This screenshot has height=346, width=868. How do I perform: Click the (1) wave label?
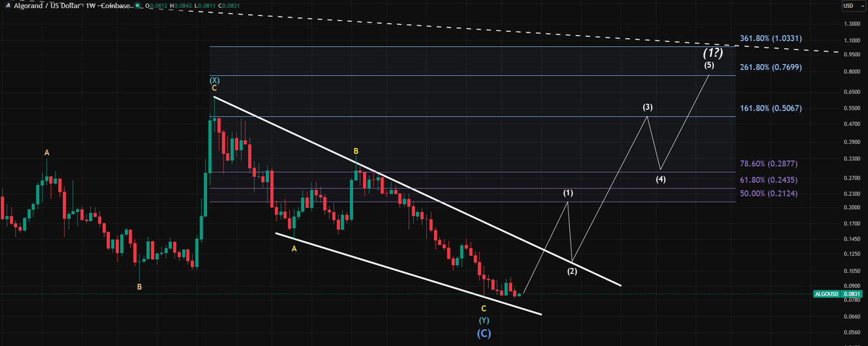569,194
